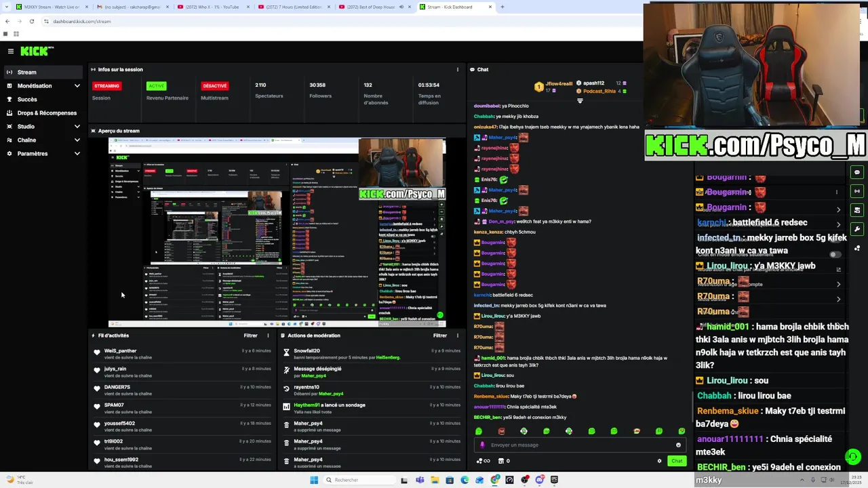This screenshot has width=868, height=488.
Task: Open a new browser tab
Action: [x=502, y=7]
